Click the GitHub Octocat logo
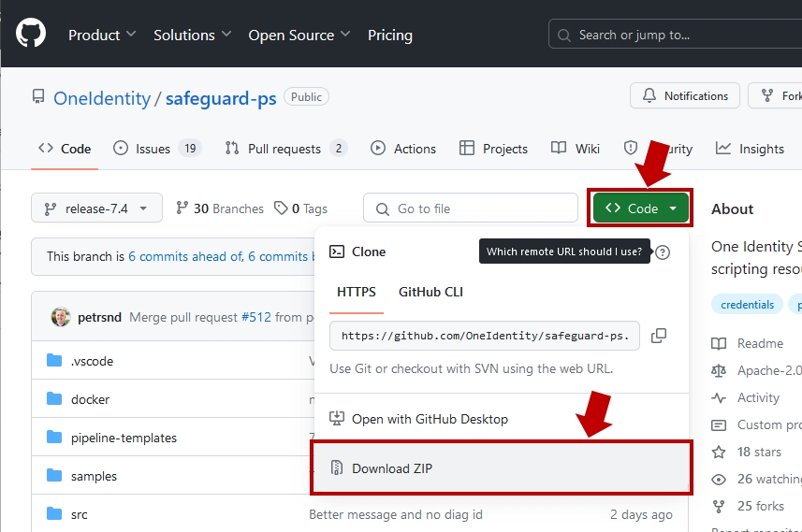This screenshot has height=532, width=802. click(x=31, y=34)
